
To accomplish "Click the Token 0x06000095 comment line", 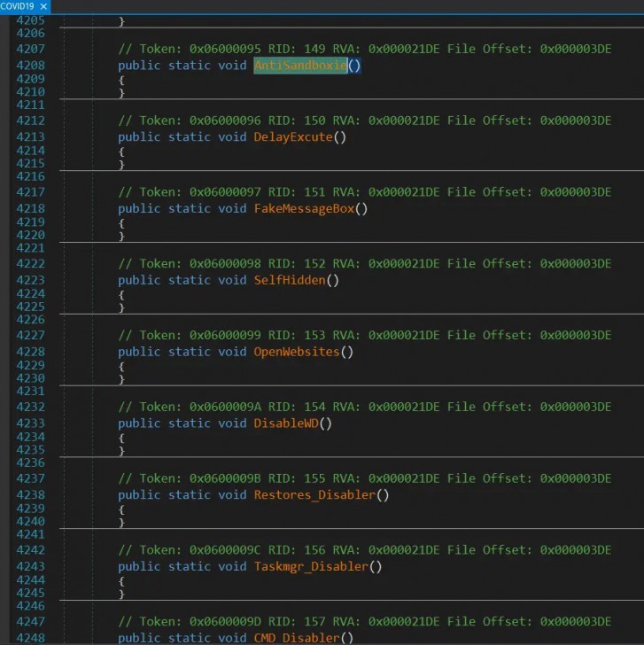I will (365, 49).
